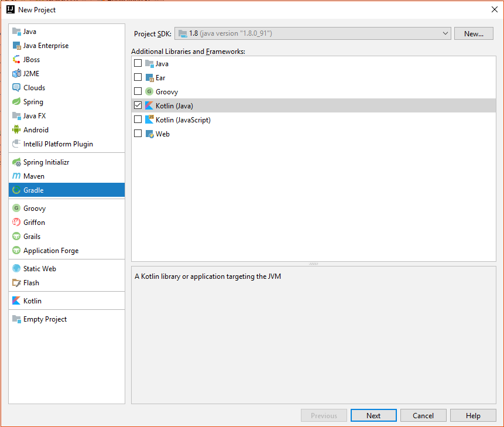Viewport: 504px width, 427px height.
Task: Click the Java Enterprise icon in the left list
Action: [16, 46]
